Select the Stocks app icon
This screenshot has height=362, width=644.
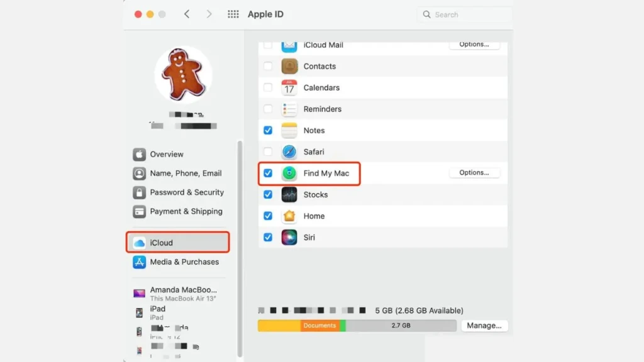point(289,194)
